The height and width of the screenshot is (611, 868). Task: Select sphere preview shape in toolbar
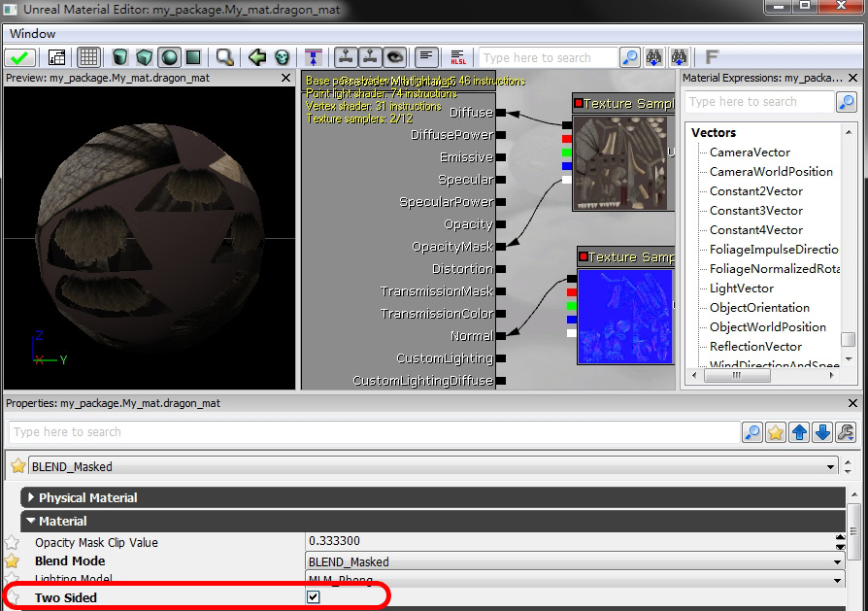pyautogui.click(x=168, y=57)
